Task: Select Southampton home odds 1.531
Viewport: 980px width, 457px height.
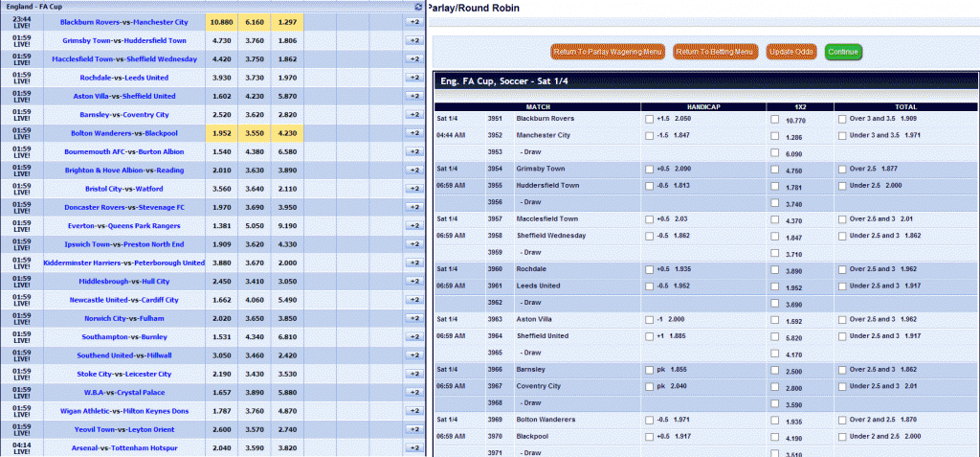Action: point(222,337)
